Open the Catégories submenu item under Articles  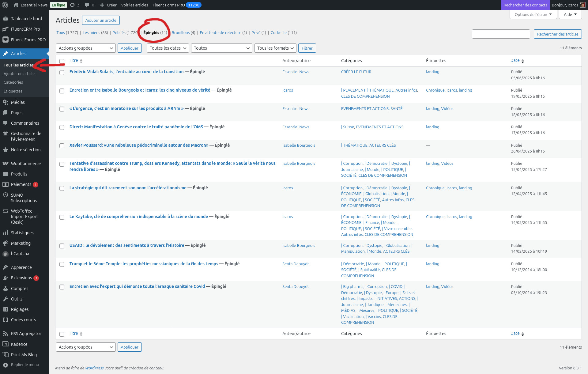[13, 82]
